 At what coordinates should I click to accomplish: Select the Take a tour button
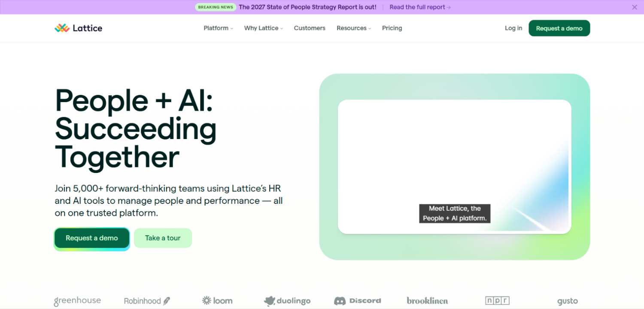click(163, 238)
